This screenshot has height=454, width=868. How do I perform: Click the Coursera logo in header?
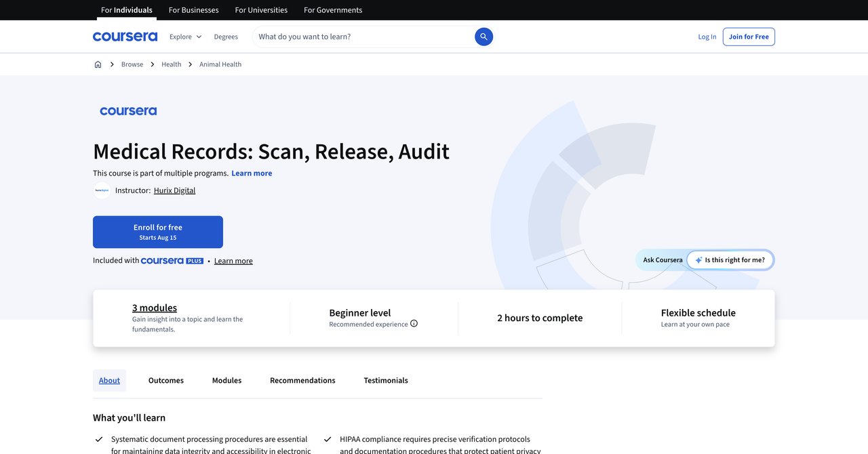125,37
